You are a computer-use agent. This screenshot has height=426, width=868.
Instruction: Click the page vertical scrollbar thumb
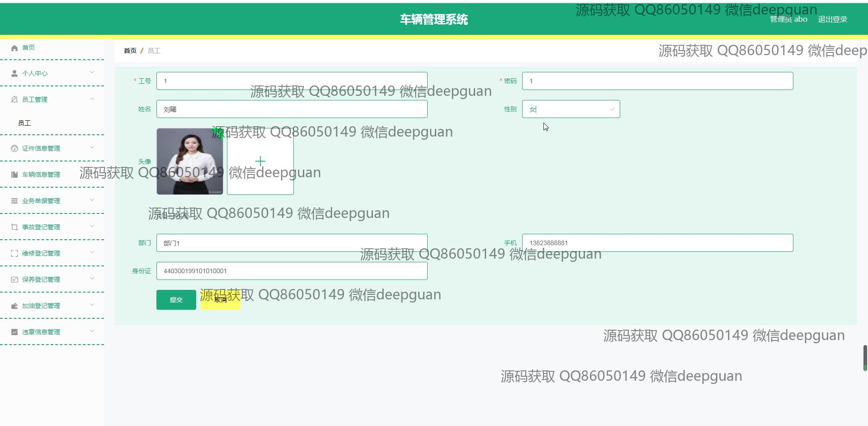pos(865,358)
